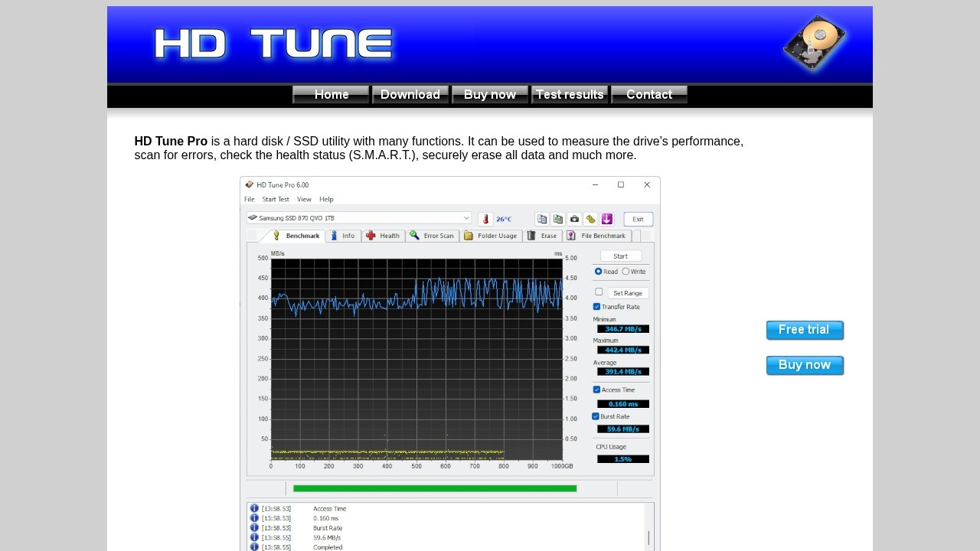Click the thermometer temperature icon
The width and height of the screenshot is (980, 551).
[x=485, y=219]
